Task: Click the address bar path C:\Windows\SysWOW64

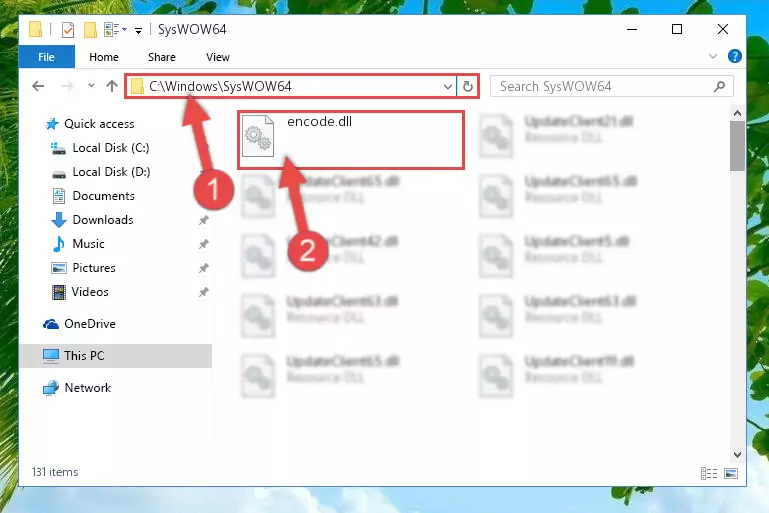Action: tap(220, 86)
